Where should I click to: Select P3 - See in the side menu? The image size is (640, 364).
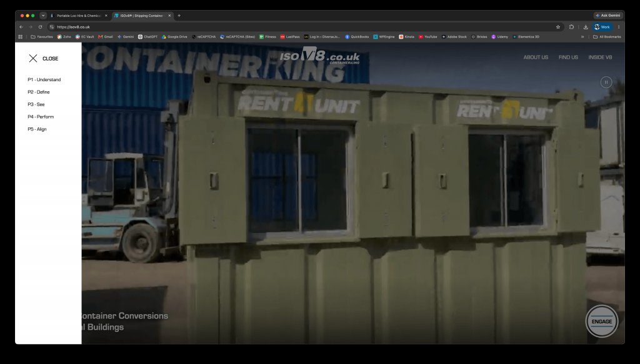[x=36, y=104]
